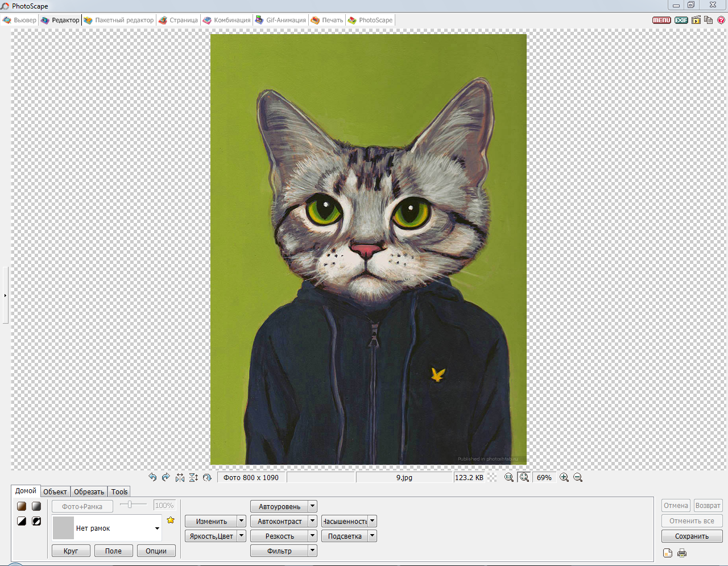The image size is (728, 566).
Task: Toggle the negative invert effect icon
Action: tap(36, 521)
